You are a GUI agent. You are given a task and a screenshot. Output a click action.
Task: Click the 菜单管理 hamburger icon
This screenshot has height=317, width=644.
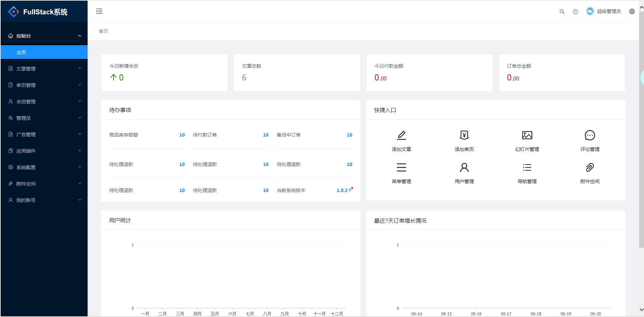pos(401,167)
